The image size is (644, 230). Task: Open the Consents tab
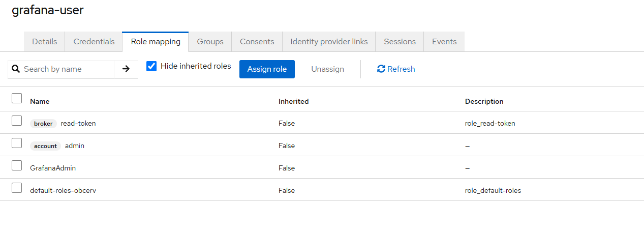(257, 42)
